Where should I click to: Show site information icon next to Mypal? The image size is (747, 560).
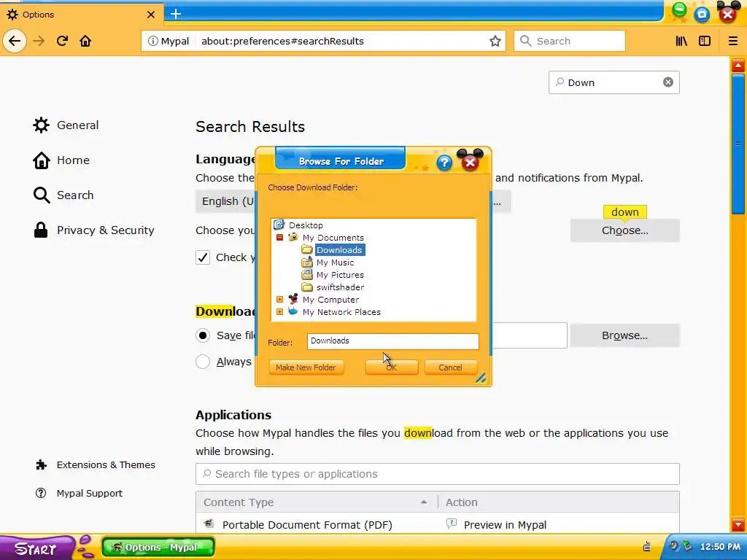[153, 41]
